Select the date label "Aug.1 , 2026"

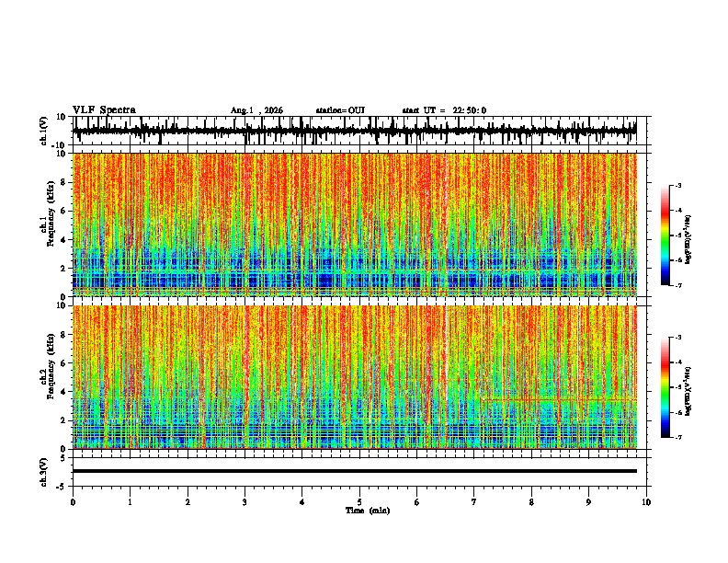click(256, 110)
